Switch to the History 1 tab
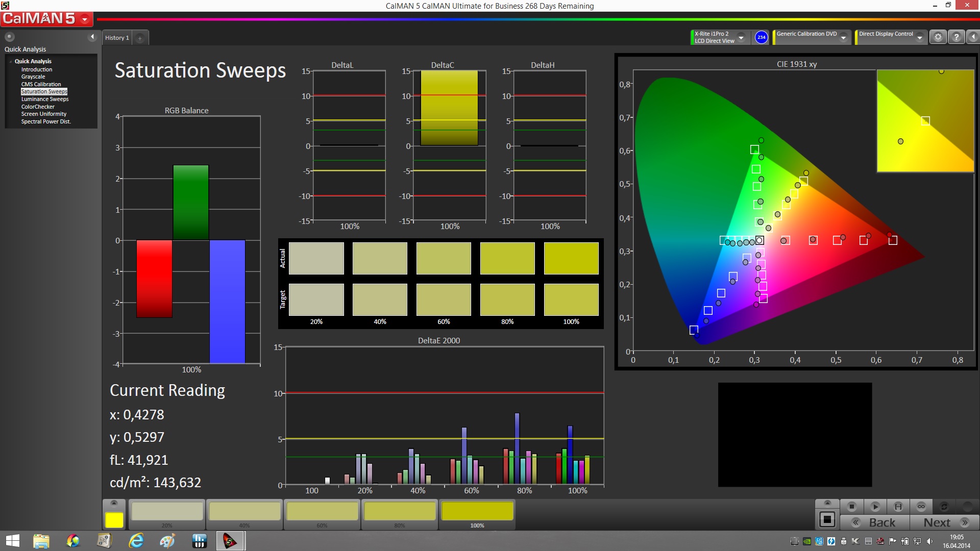 click(x=117, y=38)
